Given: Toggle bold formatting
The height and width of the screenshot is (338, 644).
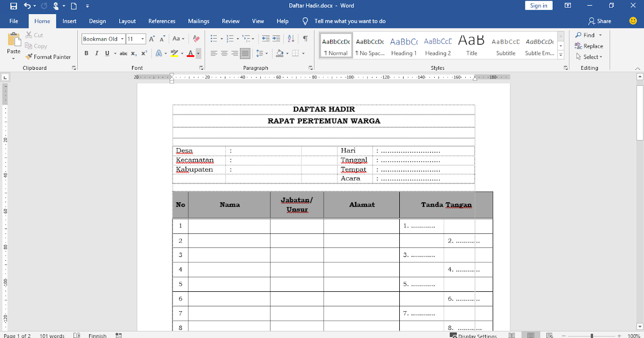Looking at the screenshot, I should [86, 53].
